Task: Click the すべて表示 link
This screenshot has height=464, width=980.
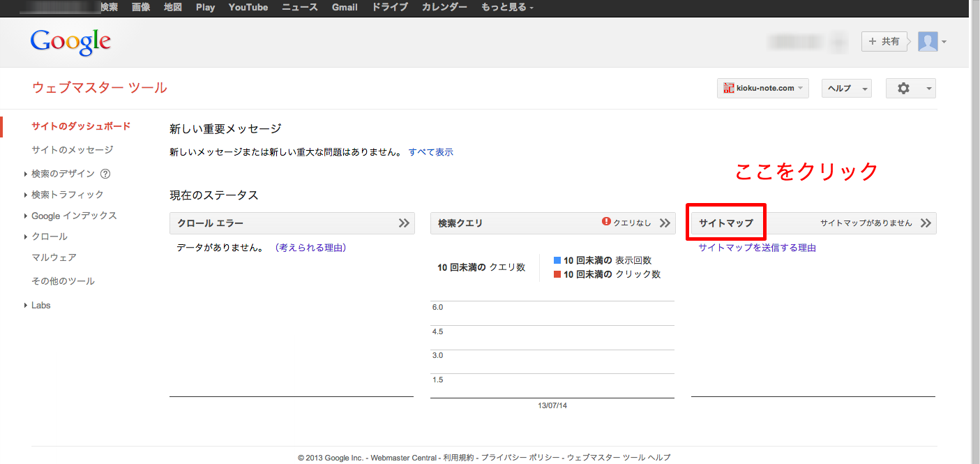Action: coord(430,152)
